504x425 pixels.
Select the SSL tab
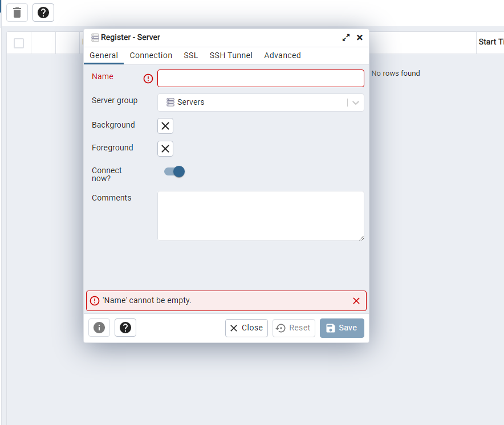pyautogui.click(x=191, y=55)
